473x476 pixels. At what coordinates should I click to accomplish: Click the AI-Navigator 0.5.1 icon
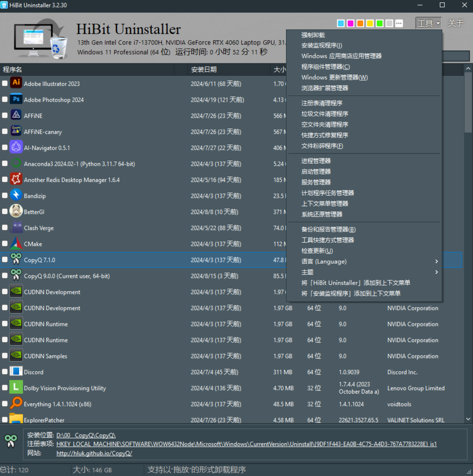(16, 147)
